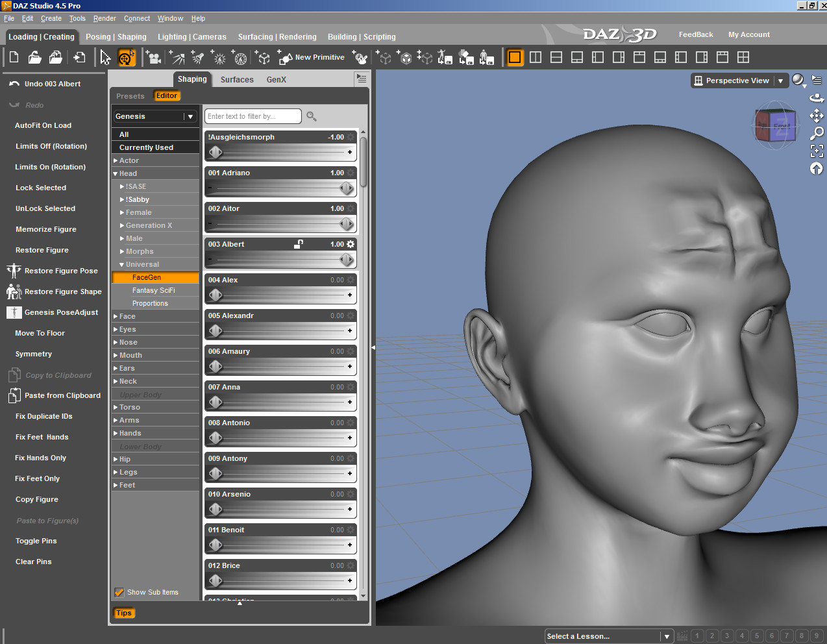Click the viewport orbit control icon

(x=817, y=98)
